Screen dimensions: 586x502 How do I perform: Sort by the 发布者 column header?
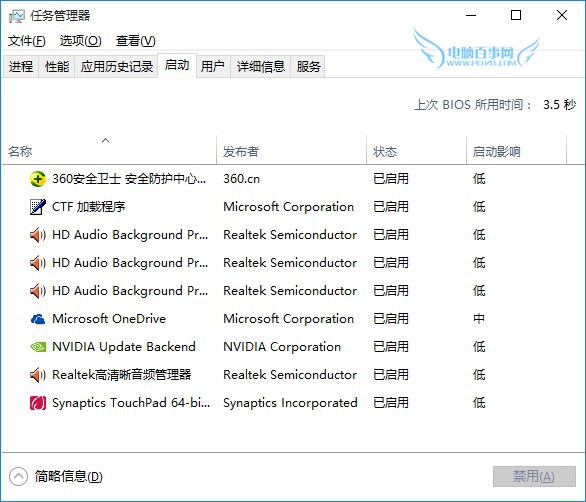(291, 151)
